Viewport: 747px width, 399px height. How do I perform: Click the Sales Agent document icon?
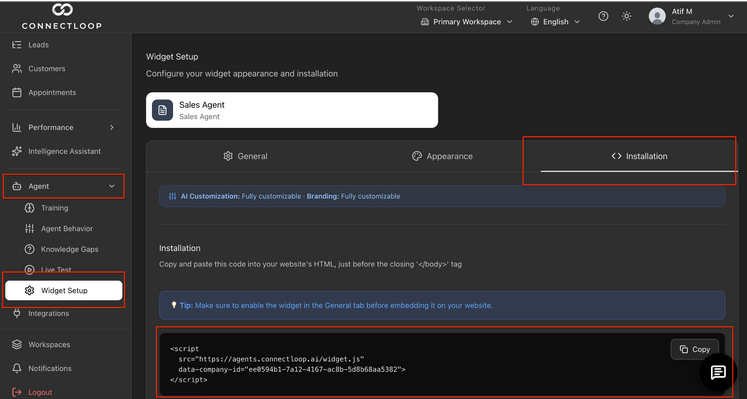[162, 110]
